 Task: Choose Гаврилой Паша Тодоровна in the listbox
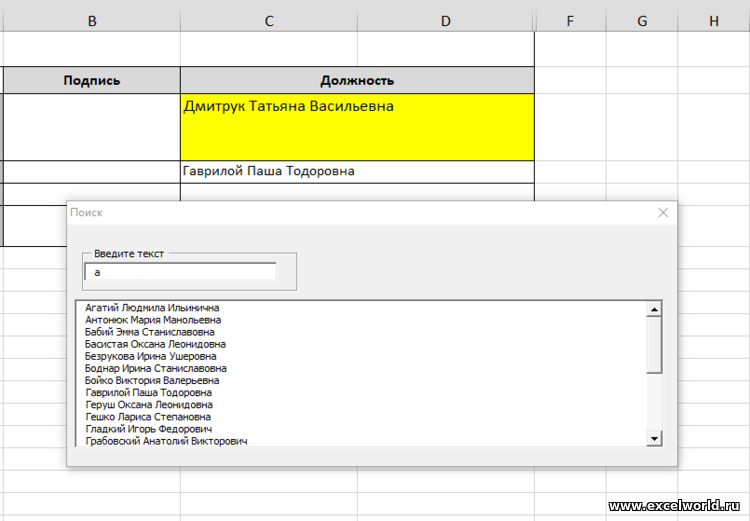pos(148,393)
